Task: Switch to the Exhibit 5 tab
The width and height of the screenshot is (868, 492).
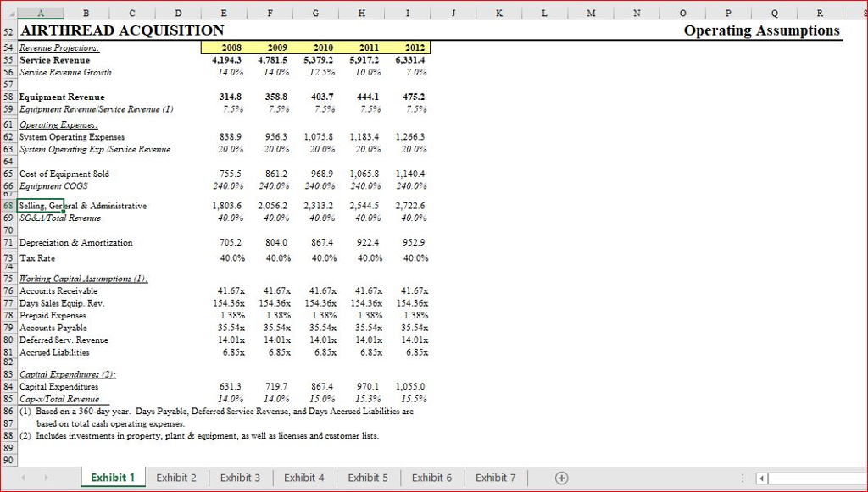Action: point(368,478)
